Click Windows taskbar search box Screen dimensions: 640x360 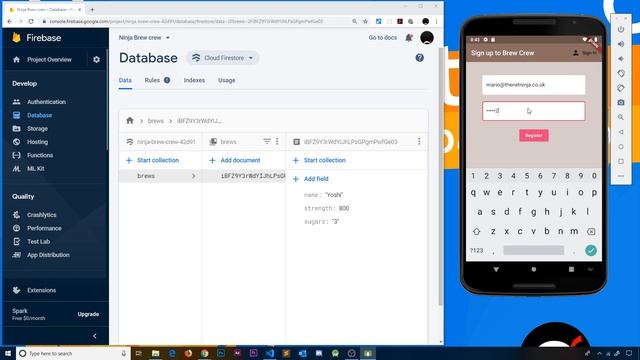pos(73,353)
